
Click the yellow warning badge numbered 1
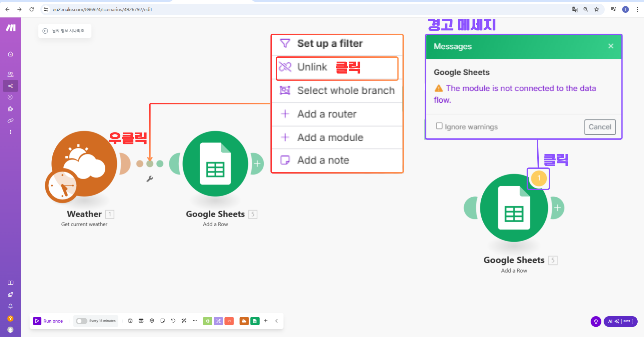point(539,178)
